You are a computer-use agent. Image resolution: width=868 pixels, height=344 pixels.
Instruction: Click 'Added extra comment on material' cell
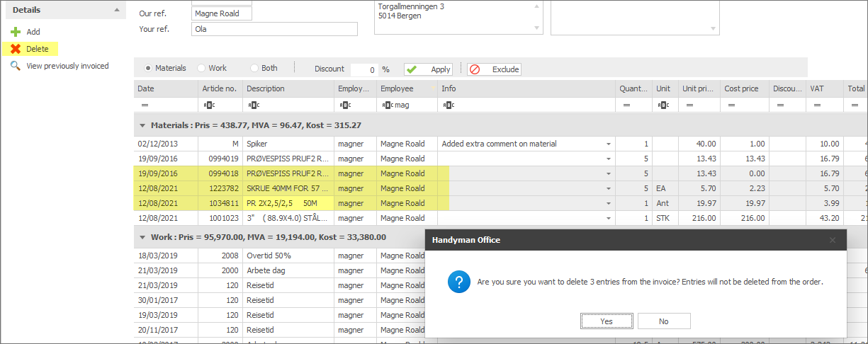click(x=526, y=144)
